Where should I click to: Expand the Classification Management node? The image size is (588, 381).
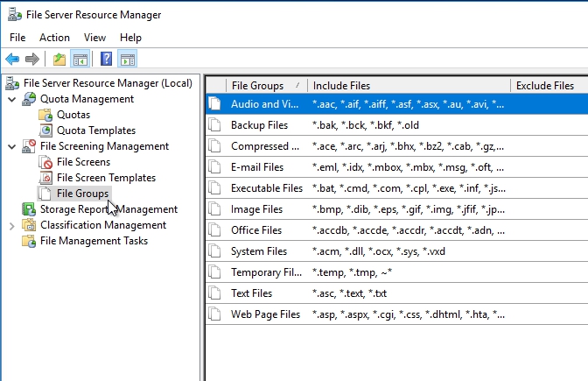point(11,225)
